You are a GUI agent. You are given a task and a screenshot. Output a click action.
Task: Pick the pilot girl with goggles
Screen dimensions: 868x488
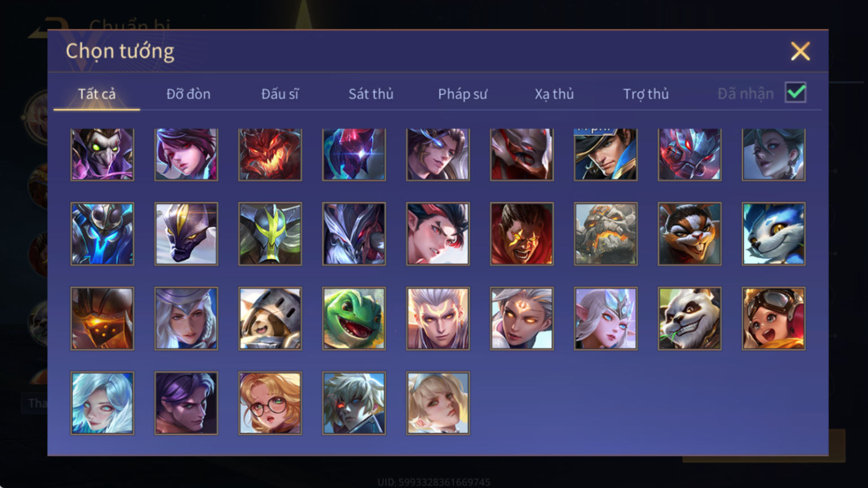click(x=774, y=319)
